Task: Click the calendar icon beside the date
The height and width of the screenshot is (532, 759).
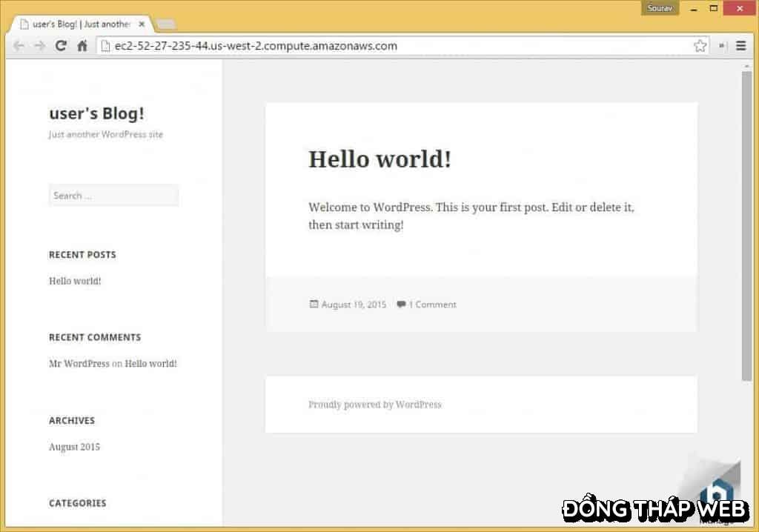Action: [314, 304]
